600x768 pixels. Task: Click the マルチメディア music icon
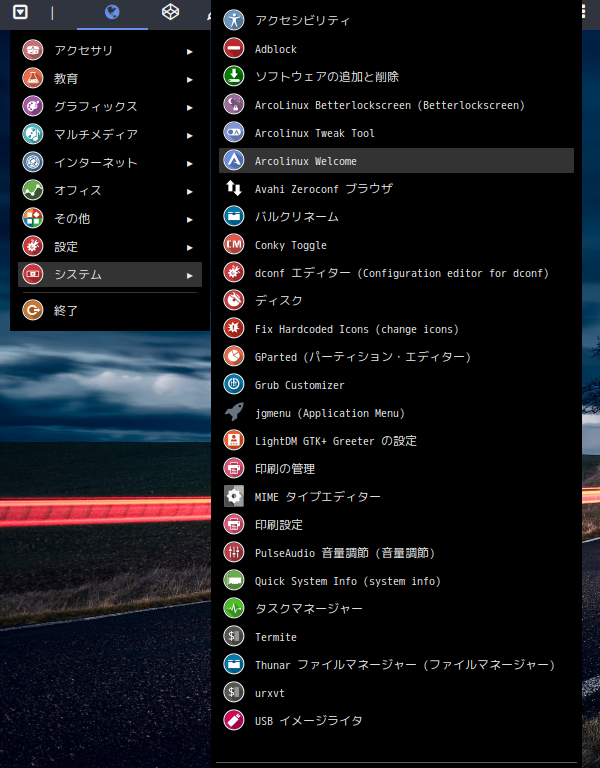33,134
